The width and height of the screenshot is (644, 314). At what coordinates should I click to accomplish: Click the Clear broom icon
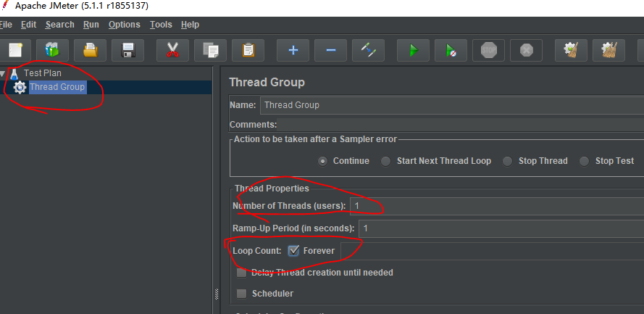coord(572,51)
